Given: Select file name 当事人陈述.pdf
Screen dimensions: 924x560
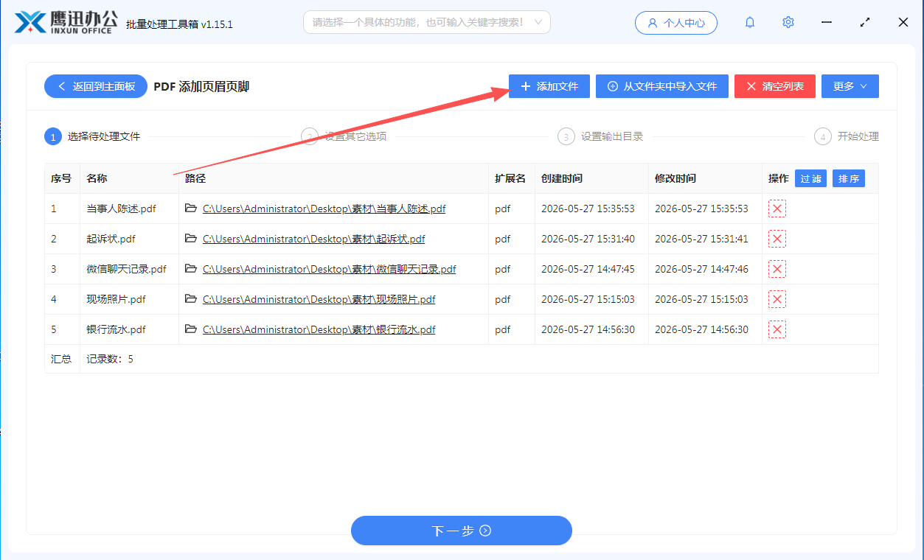Looking at the screenshot, I should pyautogui.click(x=121, y=209).
